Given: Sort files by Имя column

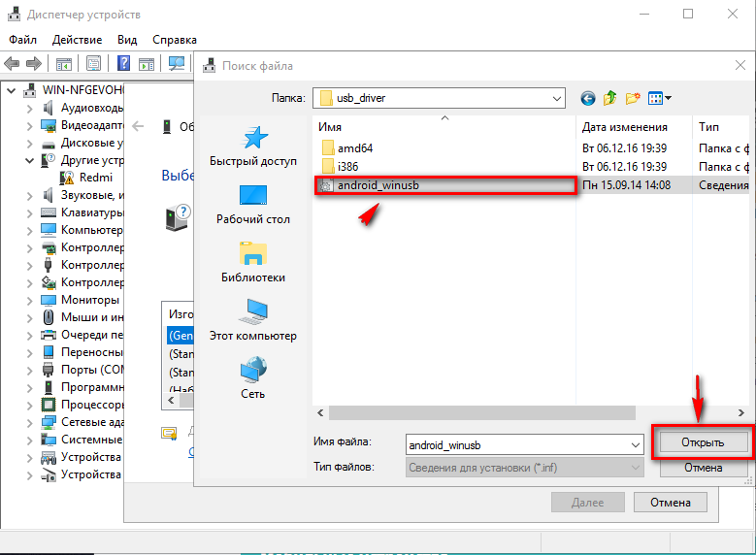Looking at the screenshot, I should [330, 127].
